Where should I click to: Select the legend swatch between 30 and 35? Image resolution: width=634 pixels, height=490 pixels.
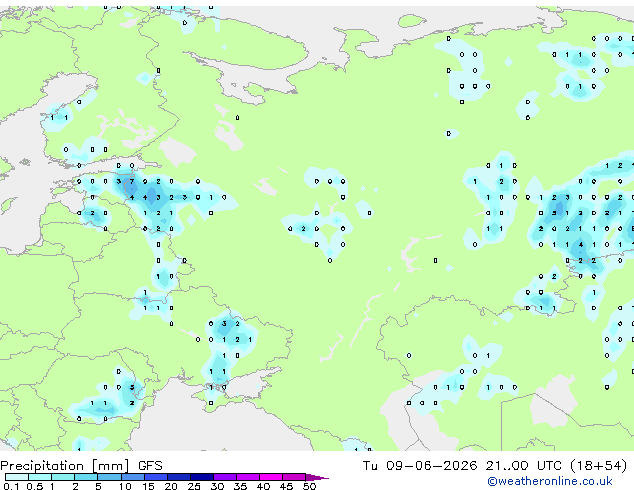(x=225, y=477)
